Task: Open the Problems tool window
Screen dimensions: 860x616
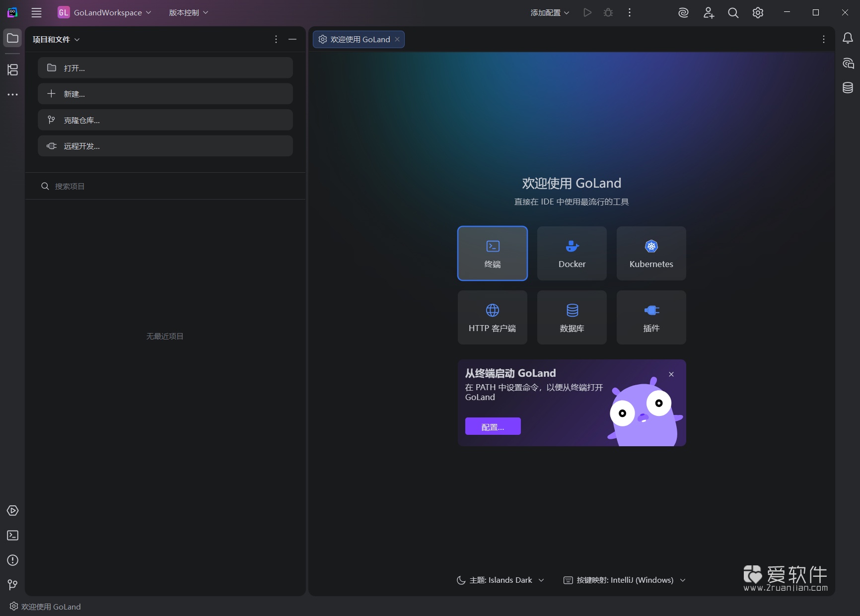Action: point(12,560)
